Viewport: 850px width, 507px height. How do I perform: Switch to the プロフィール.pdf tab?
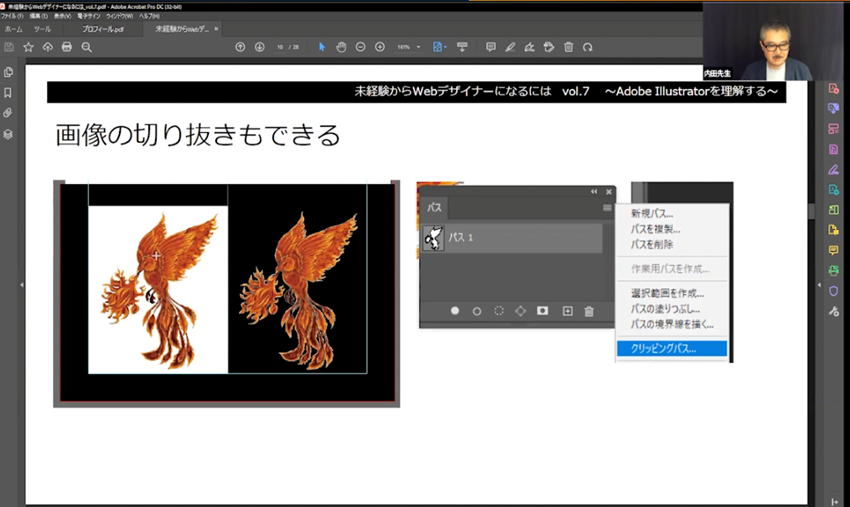tap(102, 29)
